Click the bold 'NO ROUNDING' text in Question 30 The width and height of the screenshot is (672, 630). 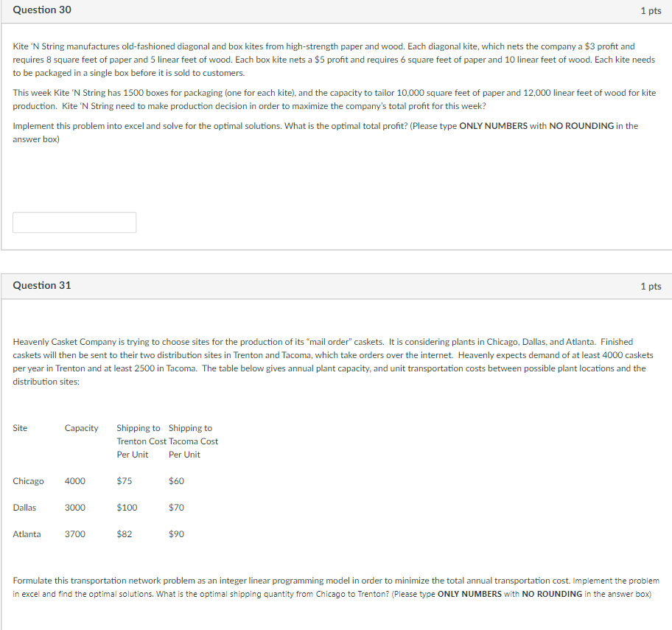click(581, 125)
